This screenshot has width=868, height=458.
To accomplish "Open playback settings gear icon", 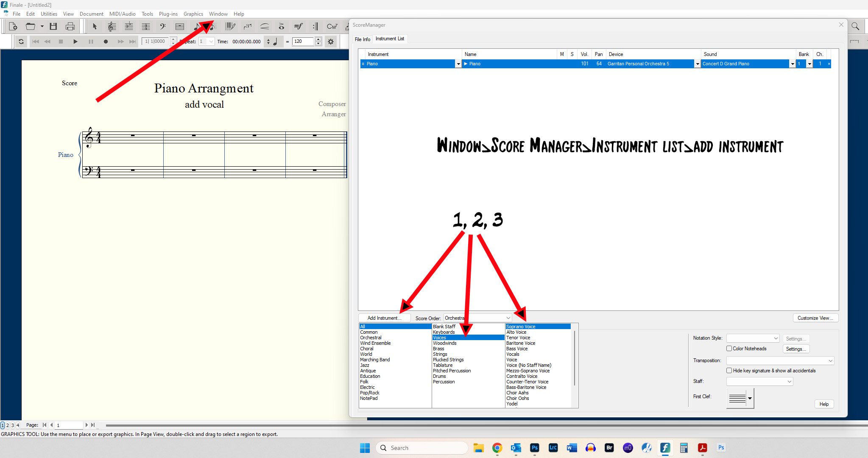I will [x=331, y=42].
